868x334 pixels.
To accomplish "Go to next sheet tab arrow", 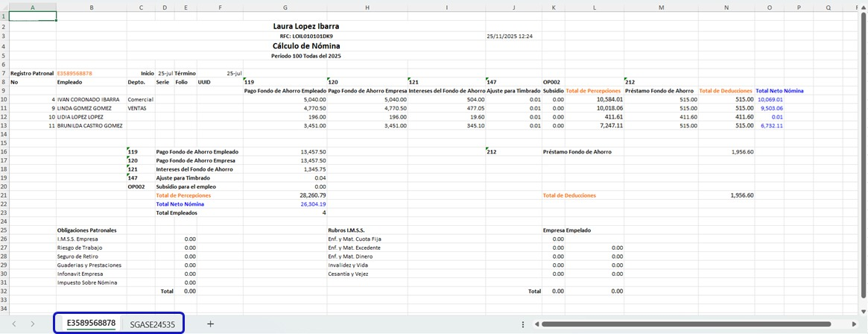I will (x=33, y=324).
